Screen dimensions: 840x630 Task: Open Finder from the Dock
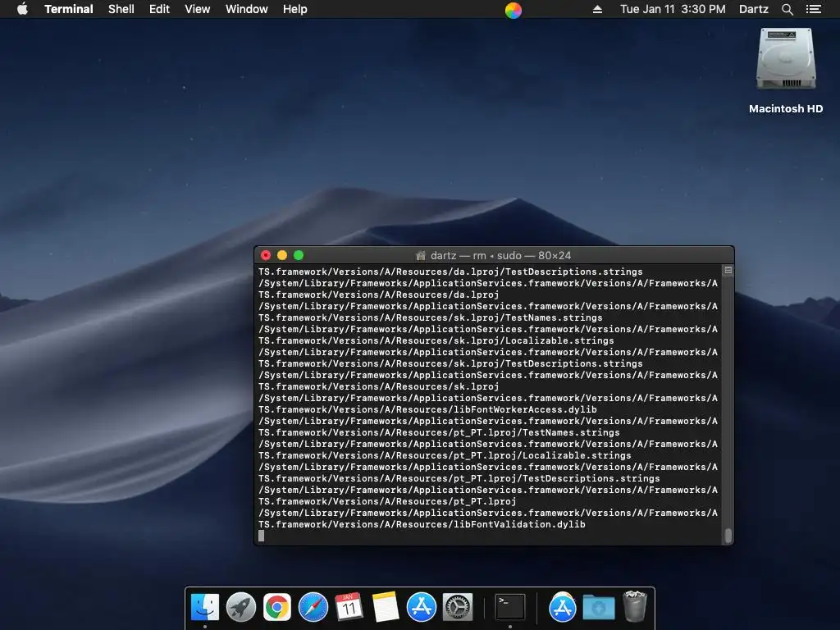coord(205,607)
